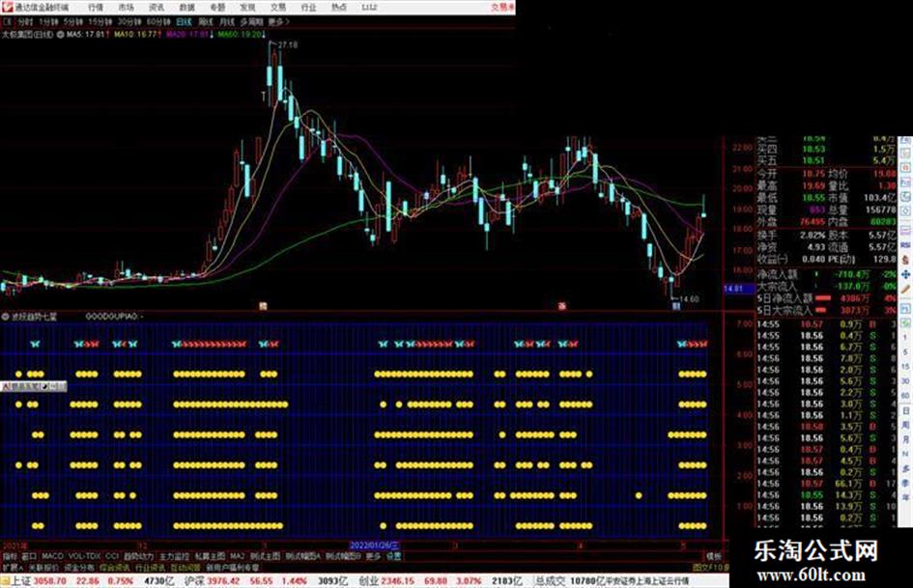This screenshot has height=588, width=913.
Task: Switch to 分时 chart period
Action: [25, 22]
